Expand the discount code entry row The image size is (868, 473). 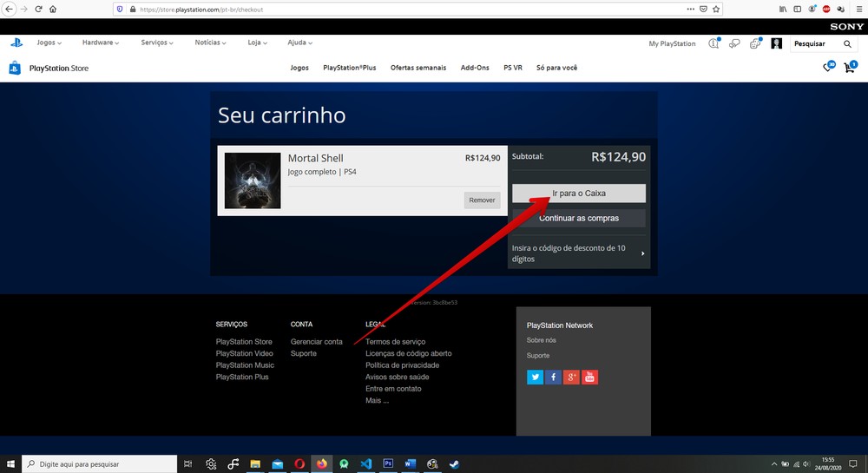[578, 253]
